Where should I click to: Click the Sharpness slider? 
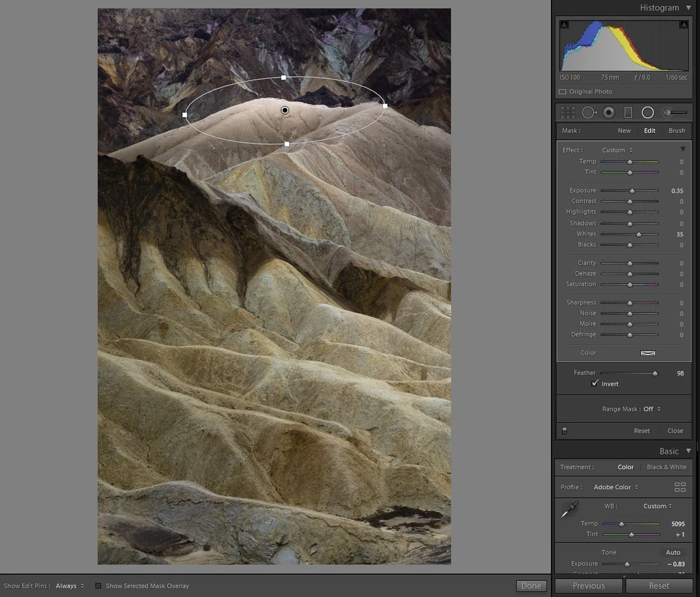tap(629, 302)
